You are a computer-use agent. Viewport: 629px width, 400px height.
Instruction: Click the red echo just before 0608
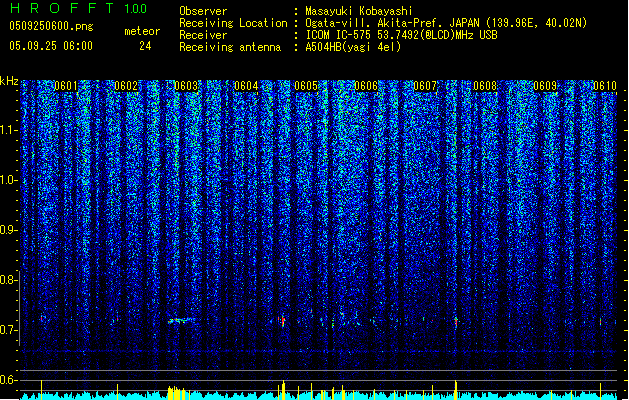[456, 321]
